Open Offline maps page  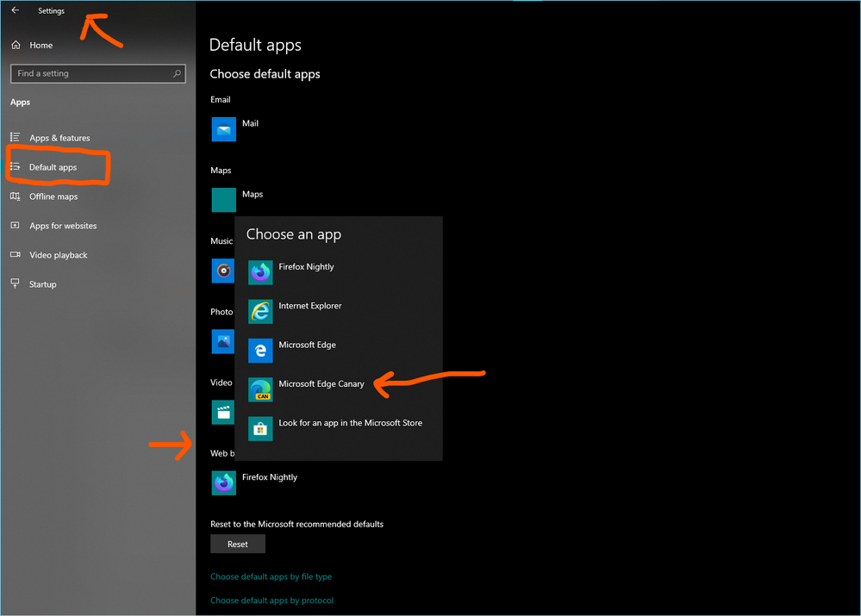pos(53,196)
